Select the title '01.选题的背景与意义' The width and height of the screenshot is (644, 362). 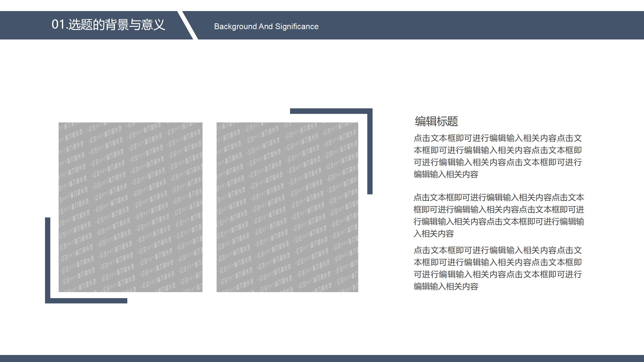tap(108, 25)
